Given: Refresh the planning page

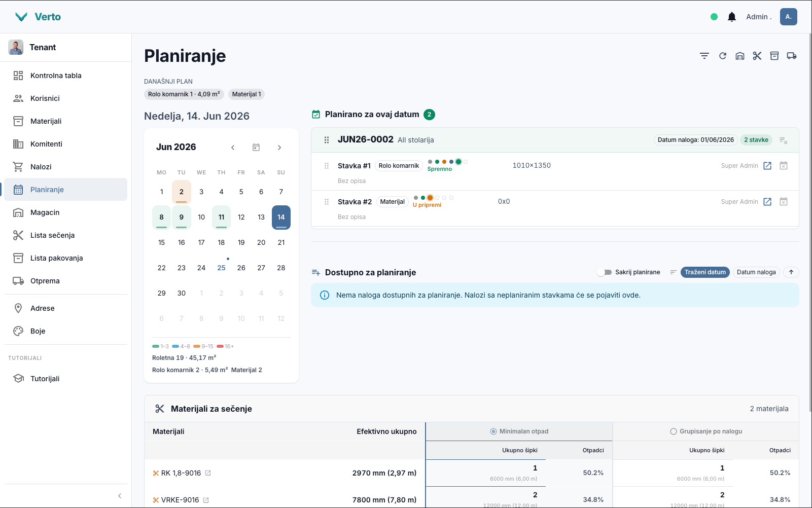Looking at the screenshot, I should 723,56.
